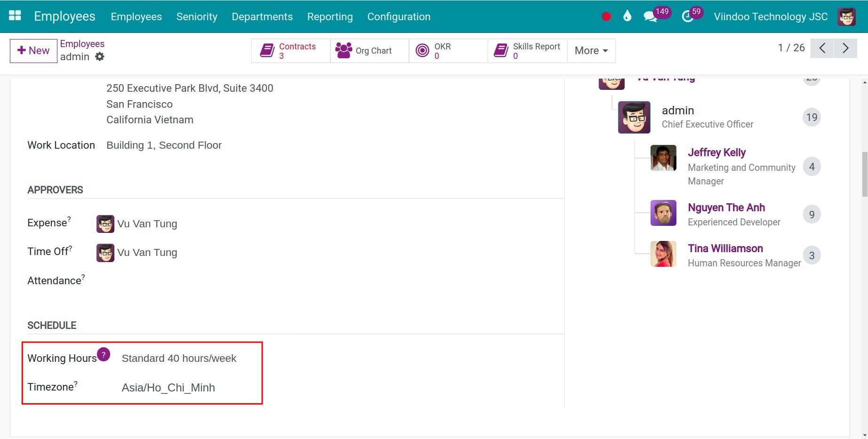Click admin avatar in org chart

click(x=634, y=117)
